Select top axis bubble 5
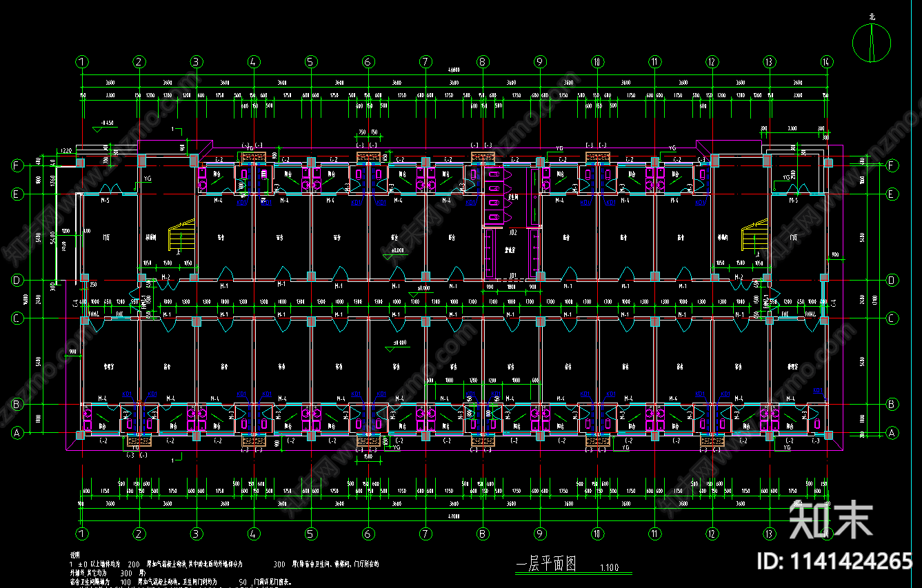 click(x=311, y=61)
